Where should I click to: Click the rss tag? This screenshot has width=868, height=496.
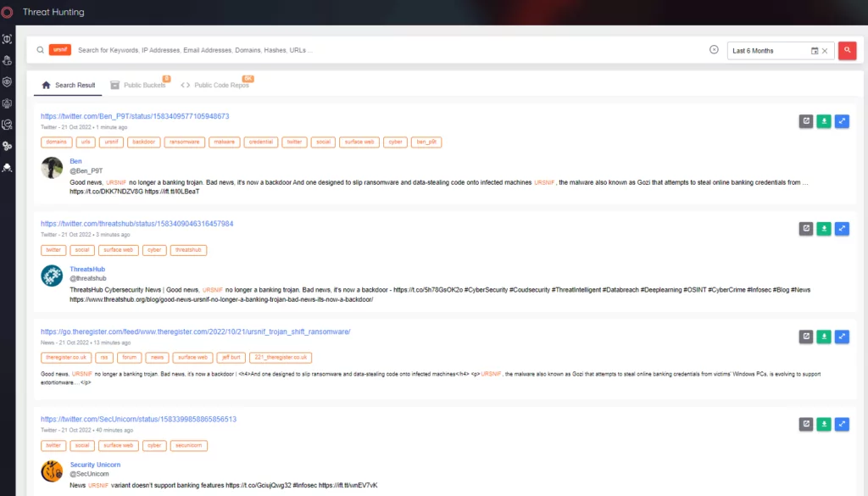pyautogui.click(x=104, y=358)
